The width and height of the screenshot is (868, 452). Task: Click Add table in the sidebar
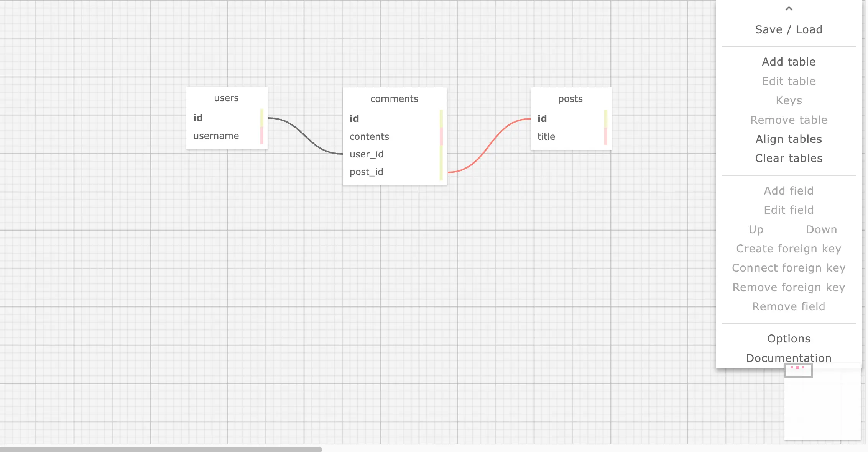pyautogui.click(x=789, y=62)
